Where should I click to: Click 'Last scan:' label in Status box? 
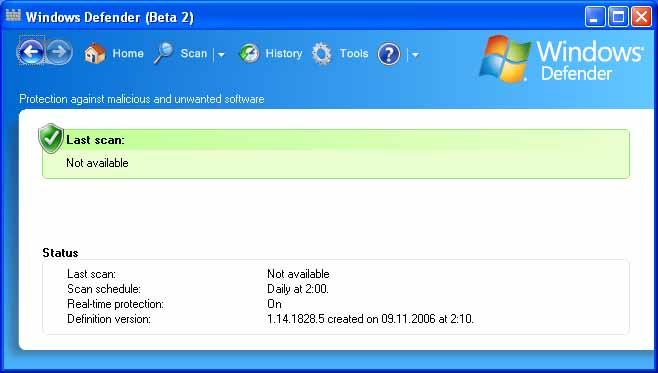coord(91,274)
